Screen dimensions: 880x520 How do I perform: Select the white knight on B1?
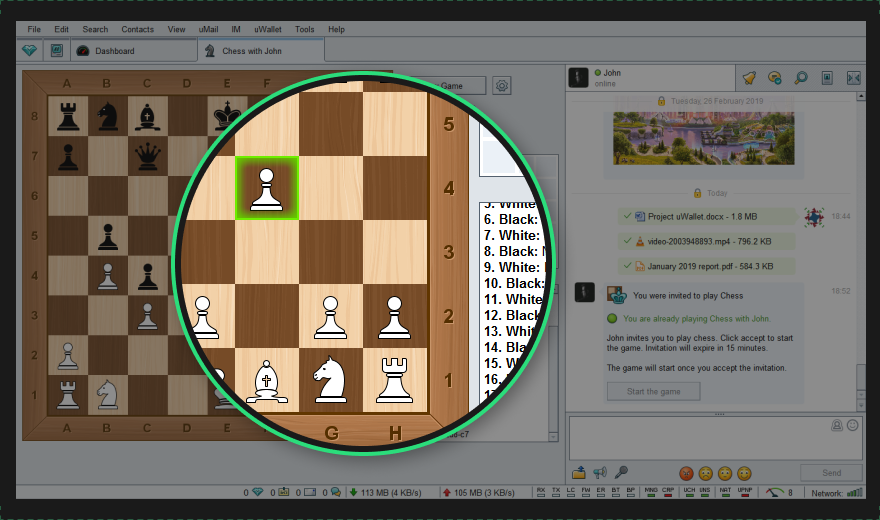click(108, 394)
